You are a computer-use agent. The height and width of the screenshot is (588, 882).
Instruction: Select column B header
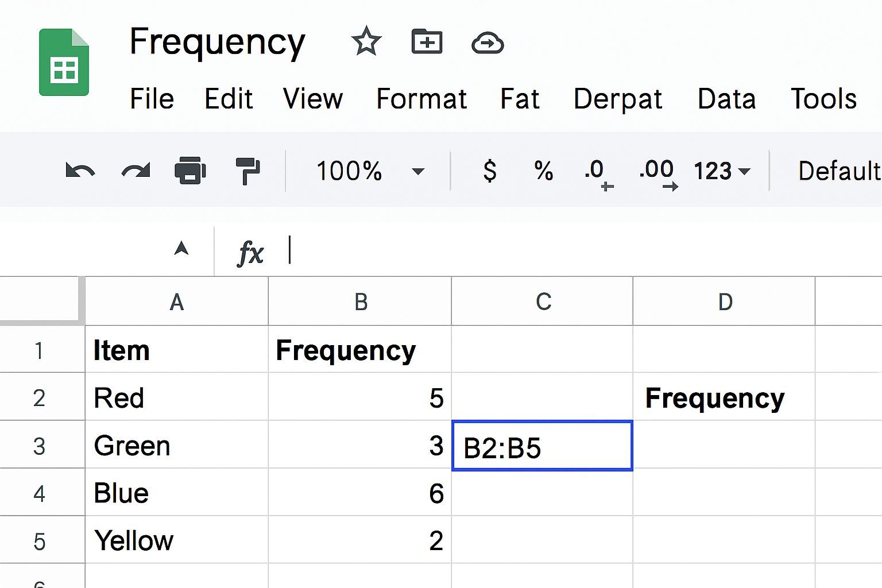[x=360, y=301]
